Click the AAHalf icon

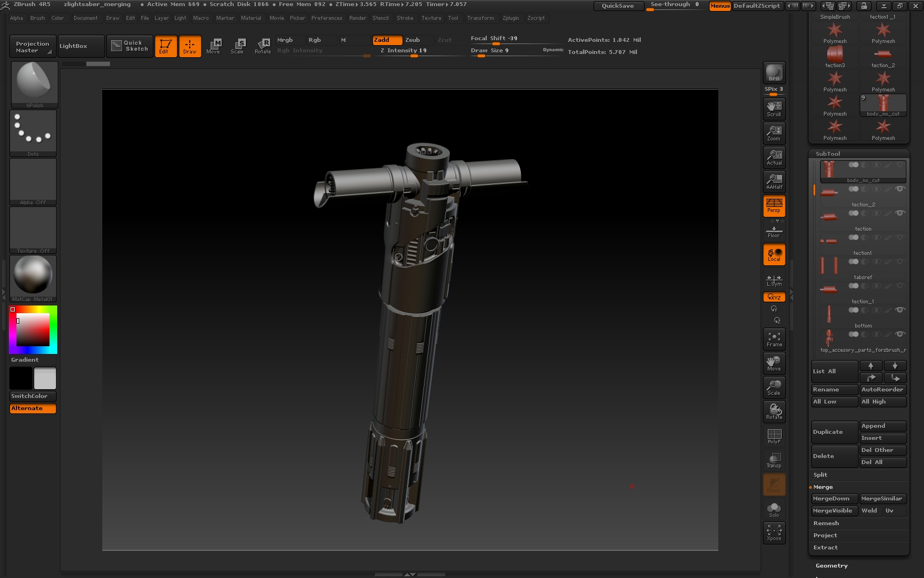coord(774,181)
